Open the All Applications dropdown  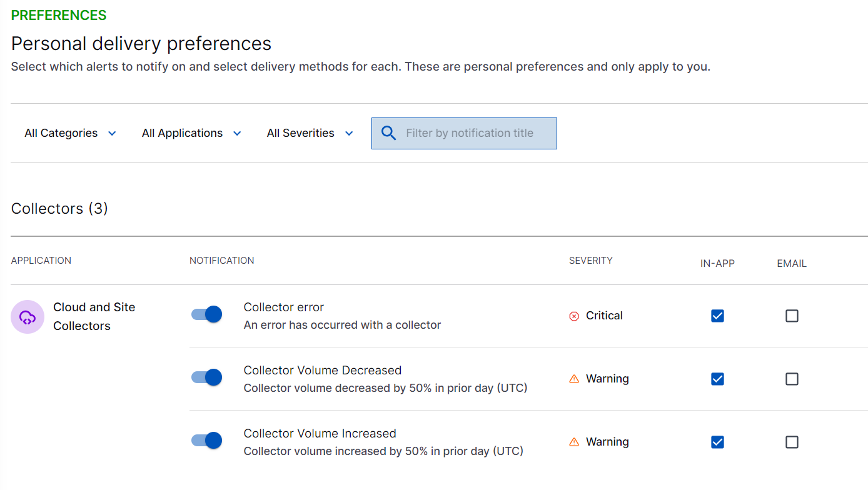tap(191, 132)
